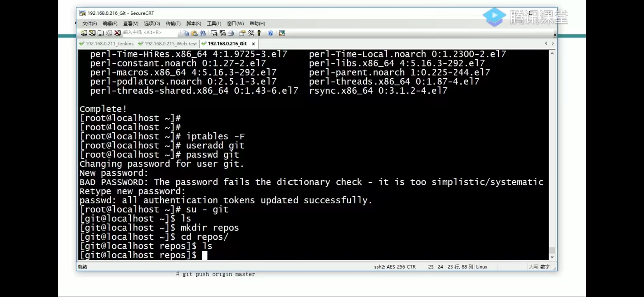Click the SecureCRT title bar app icon
Screen dimensions: 644x297
pyautogui.click(x=82, y=13)
